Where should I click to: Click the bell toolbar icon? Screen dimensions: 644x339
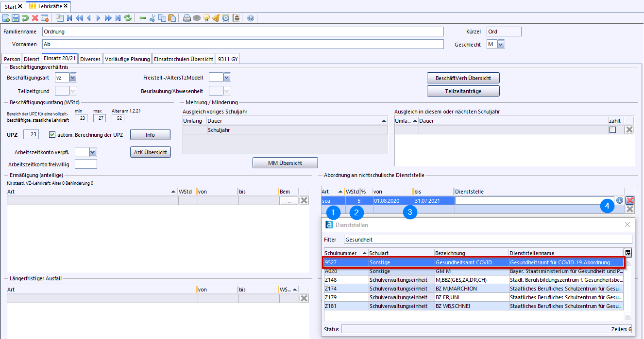[216, 18]
